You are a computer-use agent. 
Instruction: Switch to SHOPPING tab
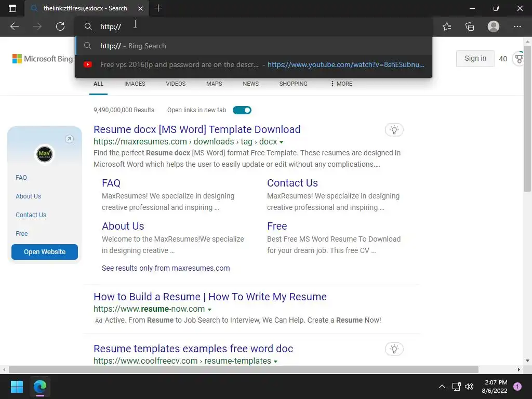(294, 84)
